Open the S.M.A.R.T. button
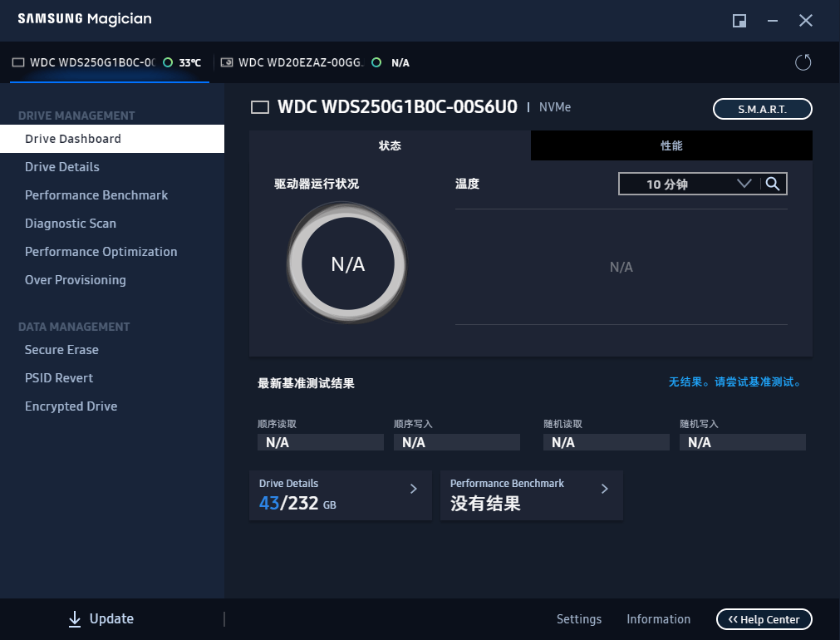The height and width of the screenshot is (640, 840). (x=762, y=109)
